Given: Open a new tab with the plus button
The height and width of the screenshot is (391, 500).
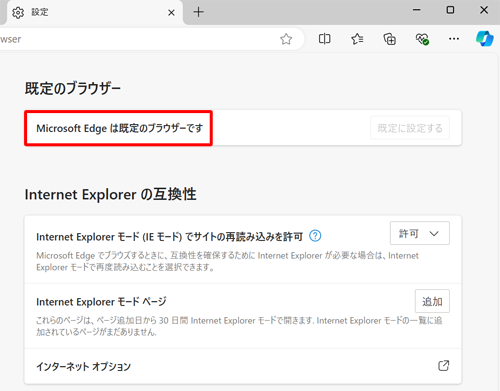Looking at the screenshot, I should [x=198, y=12].
